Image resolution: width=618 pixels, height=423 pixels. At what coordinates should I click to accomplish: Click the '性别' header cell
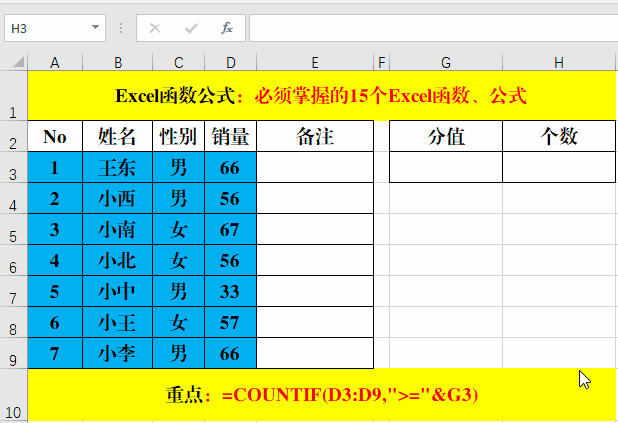coord(179,136)
